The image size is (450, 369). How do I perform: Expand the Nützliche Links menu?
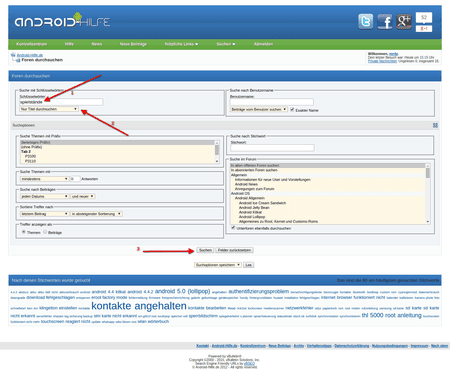tap(181, 44)
